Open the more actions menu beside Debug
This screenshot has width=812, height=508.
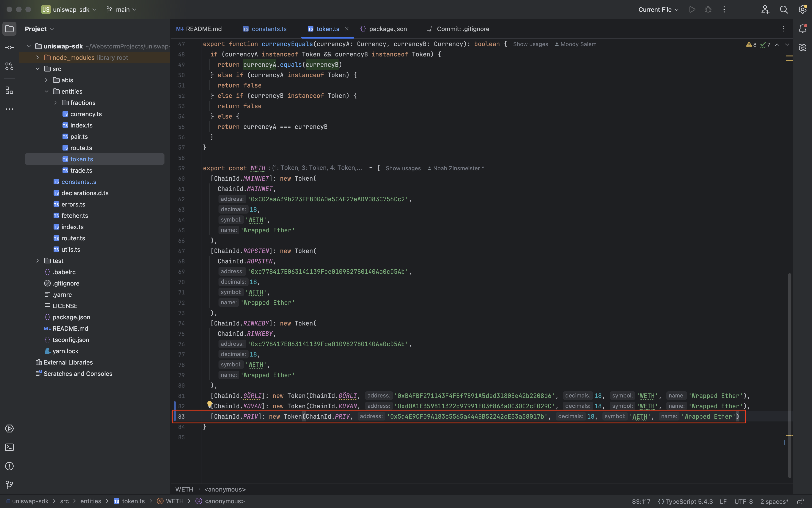click(724, 9)
